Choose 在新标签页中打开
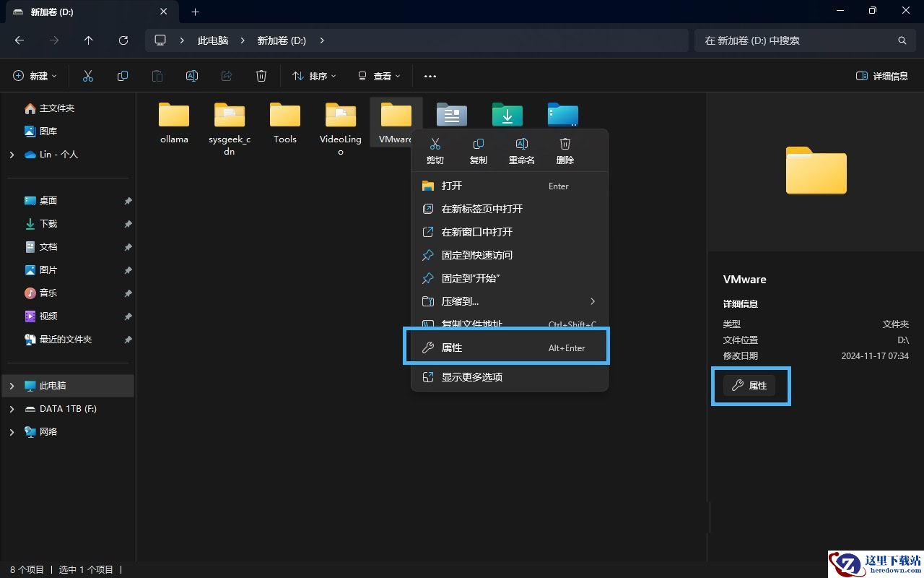This screenshot has width=924, height=578. click(x=510, y=209)
